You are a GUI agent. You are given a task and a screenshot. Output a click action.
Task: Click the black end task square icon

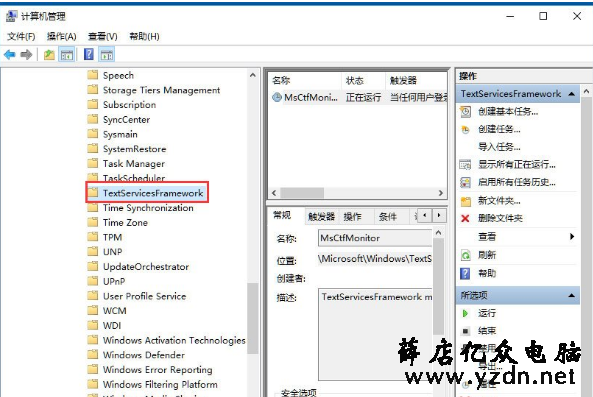(466, 331)
